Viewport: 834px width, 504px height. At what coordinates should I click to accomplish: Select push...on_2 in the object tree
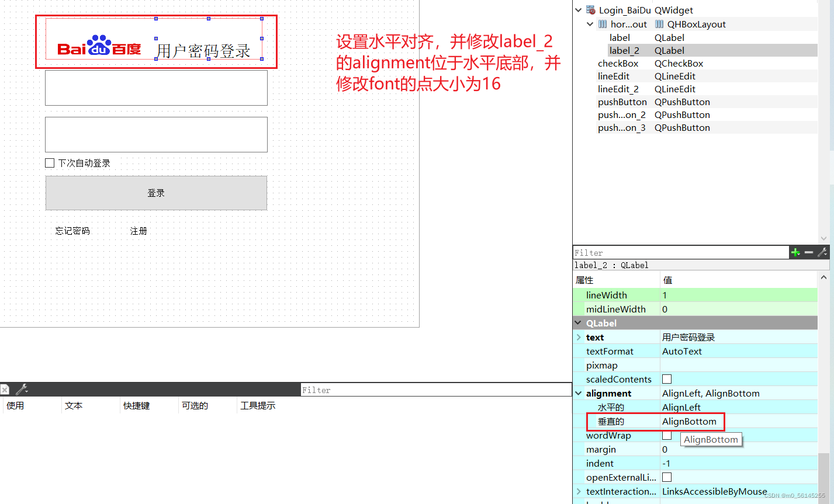point(621,114)
